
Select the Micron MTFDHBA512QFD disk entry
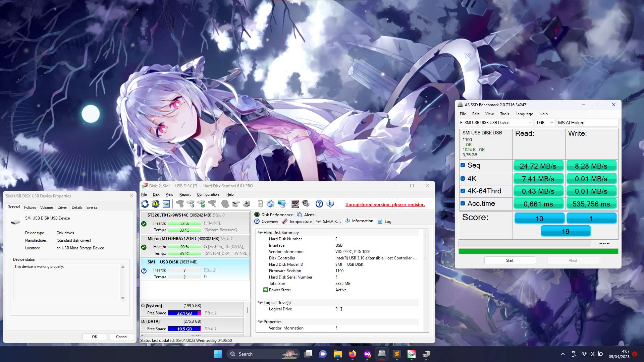195,246
